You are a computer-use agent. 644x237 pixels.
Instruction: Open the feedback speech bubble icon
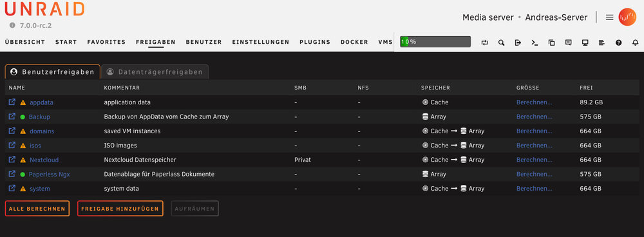click(x=569, y=43)
